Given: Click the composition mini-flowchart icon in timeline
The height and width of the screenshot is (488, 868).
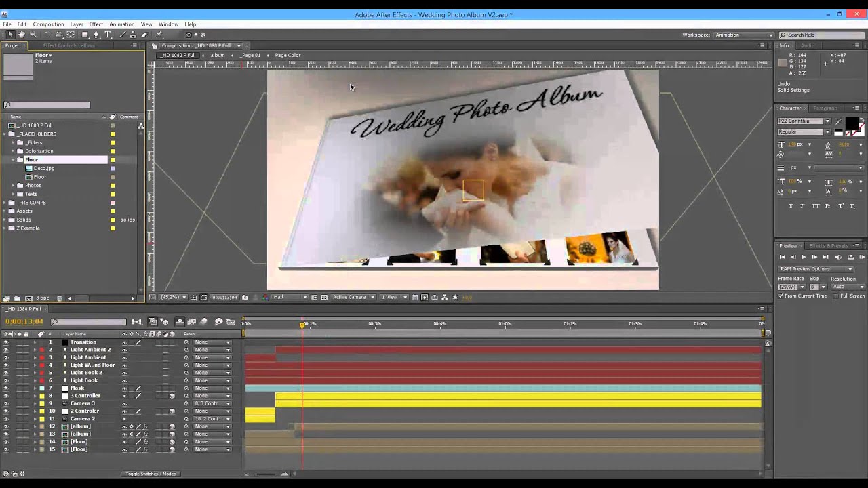Looking at the screenshot, I should pyautogui.click(x=137, y=322).
